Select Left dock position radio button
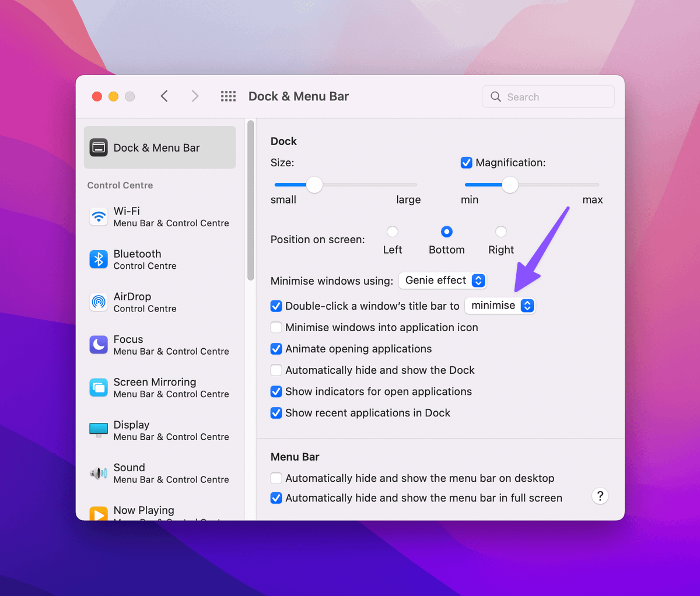 click(393, 232)
